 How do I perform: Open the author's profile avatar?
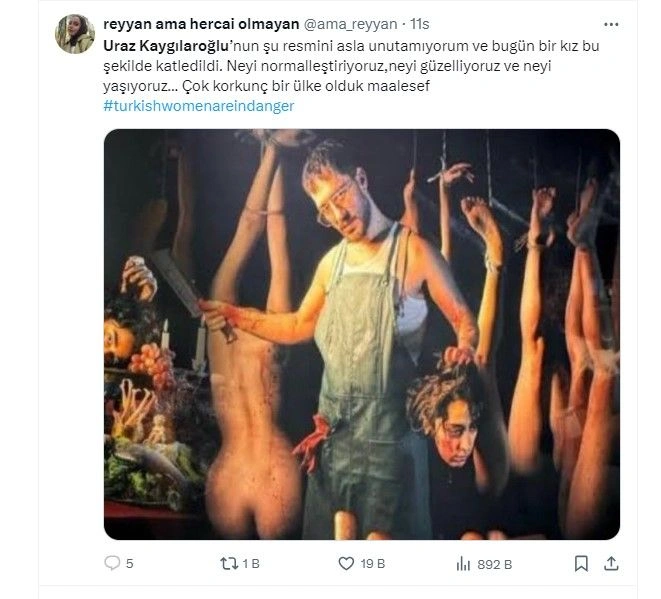point(75,34)
